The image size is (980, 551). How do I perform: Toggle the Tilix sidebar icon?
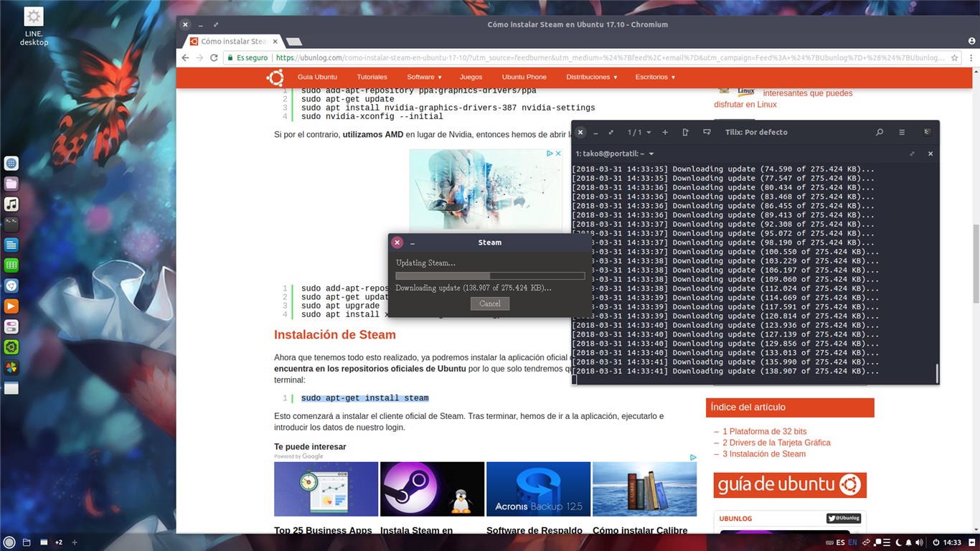pyautogui.click(x=927, y=132)
